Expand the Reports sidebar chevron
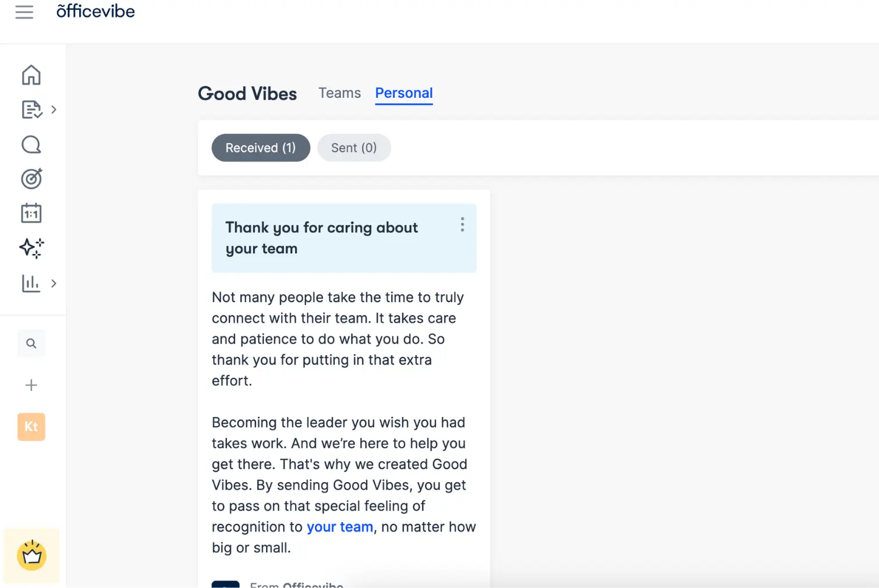Viewport: 879px width, 588px height. click(54, 284)
